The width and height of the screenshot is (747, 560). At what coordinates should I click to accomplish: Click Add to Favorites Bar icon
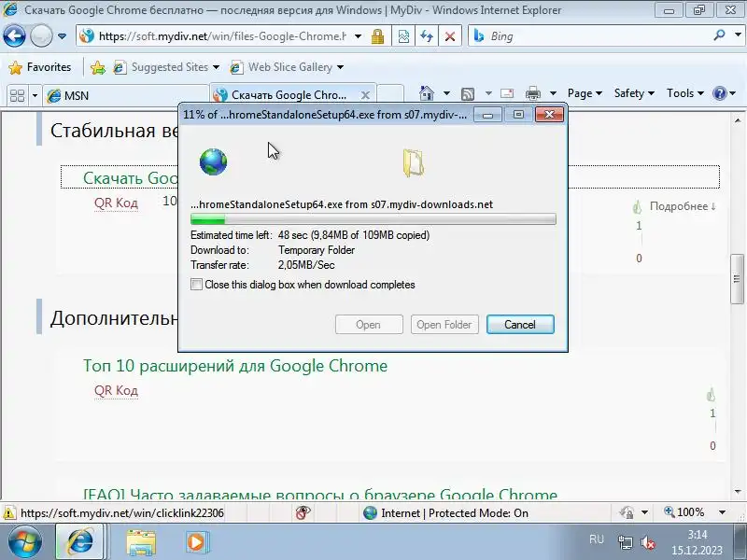pos(98,67)
